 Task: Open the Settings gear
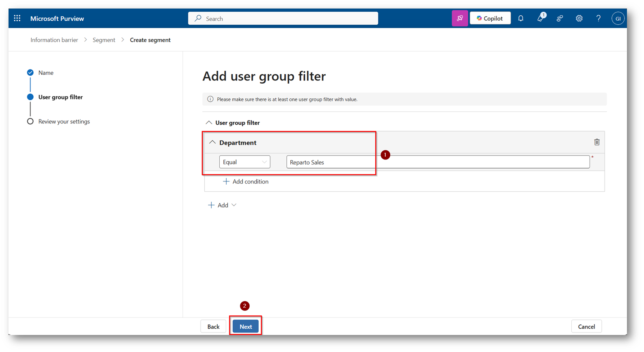pyautogui.click(x=579, y=18)
